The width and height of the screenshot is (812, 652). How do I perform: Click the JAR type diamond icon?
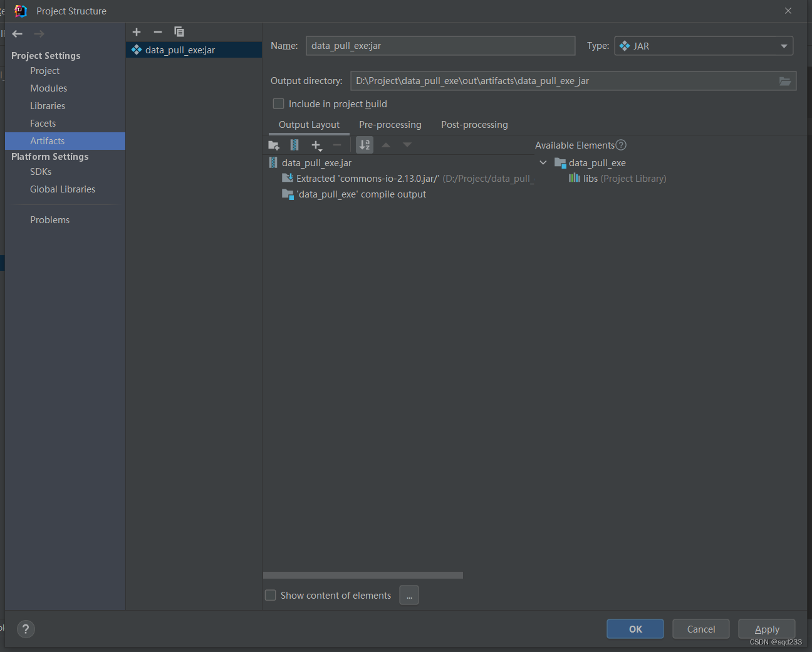625,46
